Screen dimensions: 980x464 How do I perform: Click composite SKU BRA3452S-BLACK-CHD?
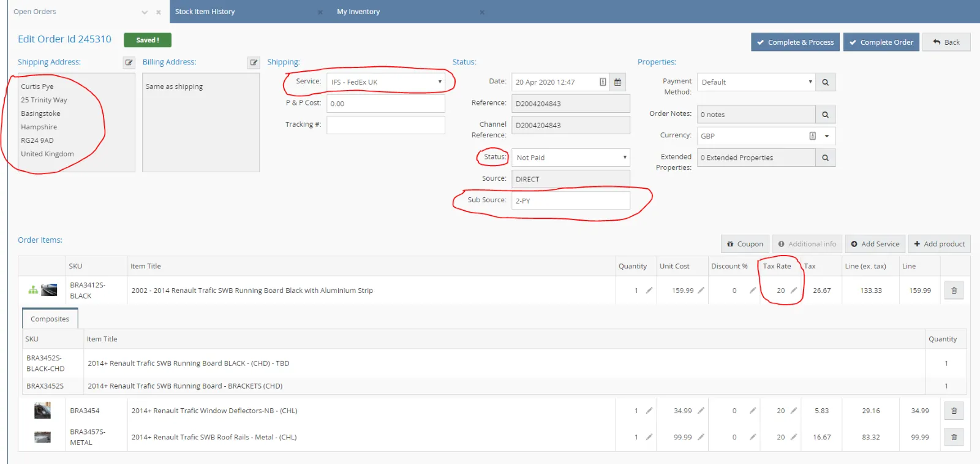[45, 363]
